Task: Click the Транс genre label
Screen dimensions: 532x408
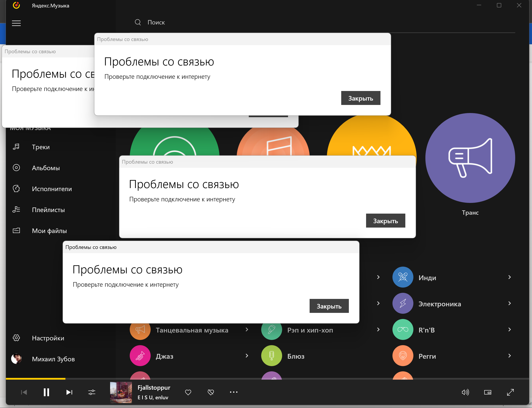Action: (x=470, y=213)
